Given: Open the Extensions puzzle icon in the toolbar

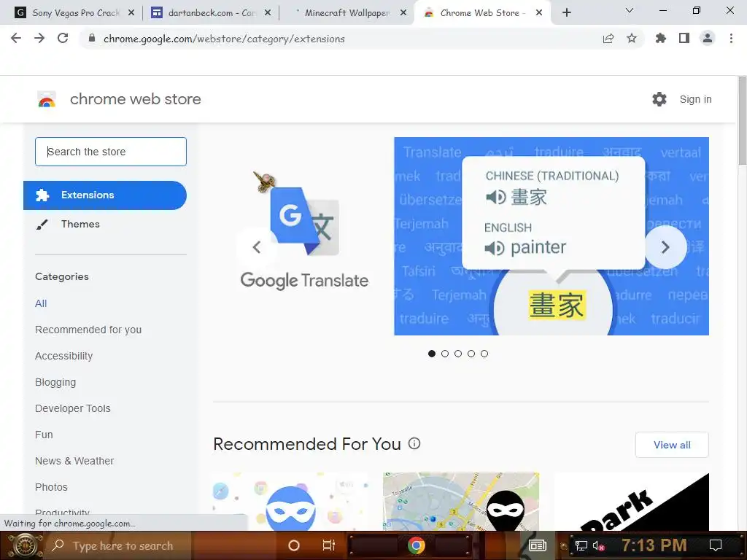Looking at the screenshot, I should [x=661, y=38].
